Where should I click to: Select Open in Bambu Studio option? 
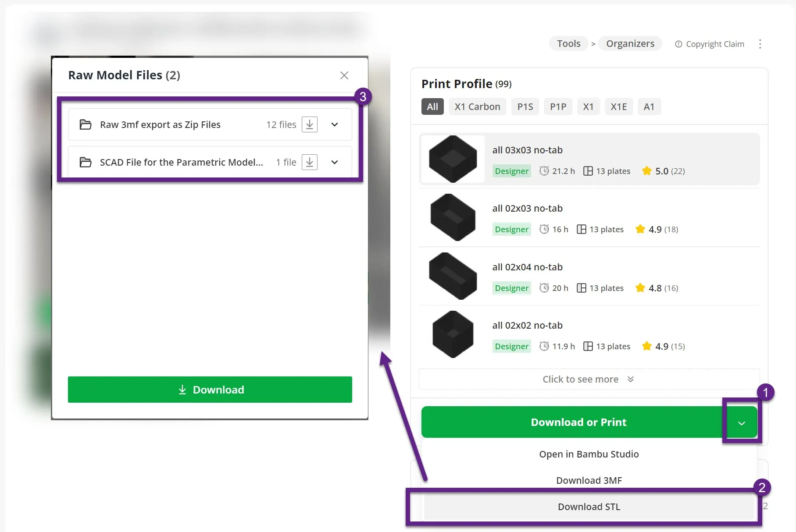pos(589,454)
